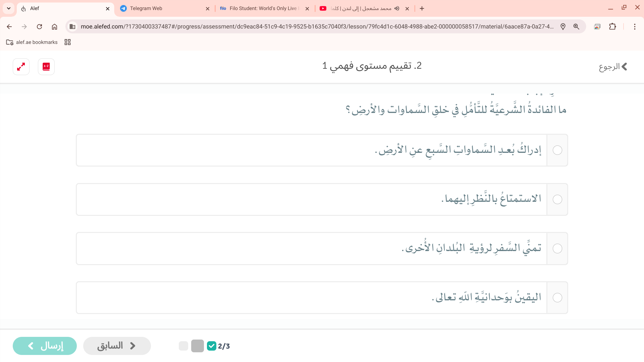Open Chrome three-dot menu
This screenshot has width=644, height=362.
tap(635, 26)
